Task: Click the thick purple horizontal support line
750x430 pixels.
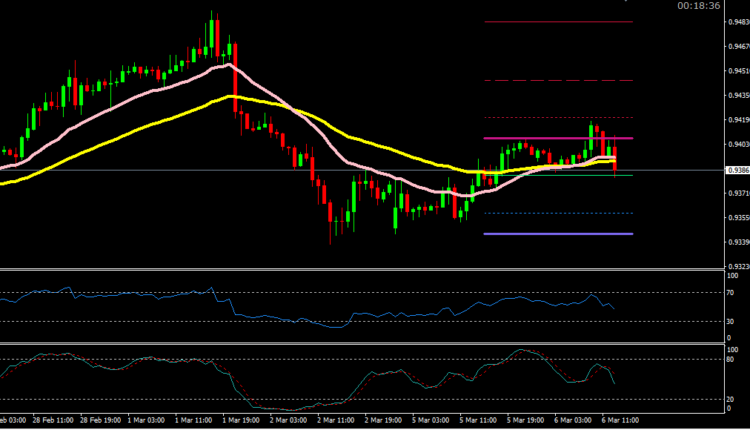Action: tap(540, 234)
